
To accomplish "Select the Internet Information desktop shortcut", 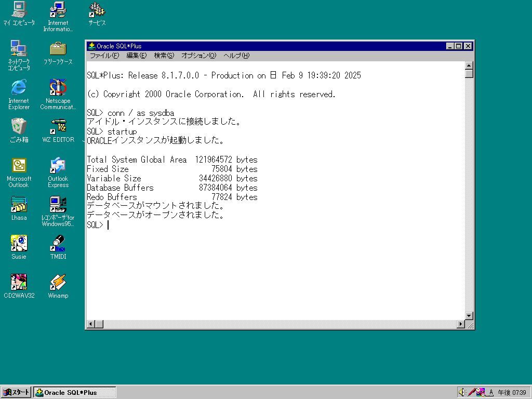I will [x=58, y=16].
